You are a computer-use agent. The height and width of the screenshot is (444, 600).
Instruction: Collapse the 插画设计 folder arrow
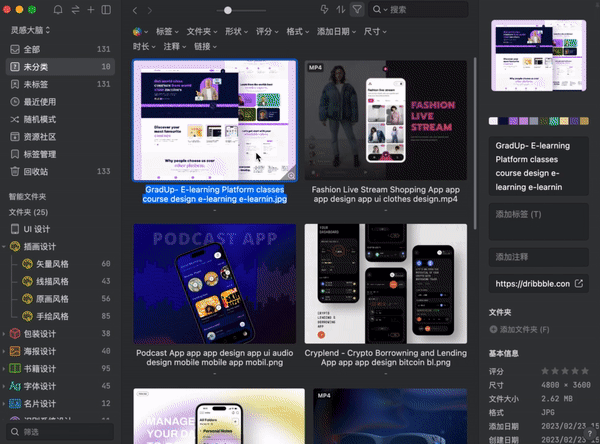(4, 247)
